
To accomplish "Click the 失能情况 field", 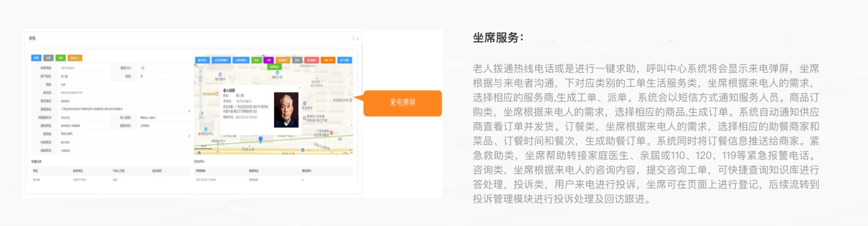I will [x=124, y=142].
